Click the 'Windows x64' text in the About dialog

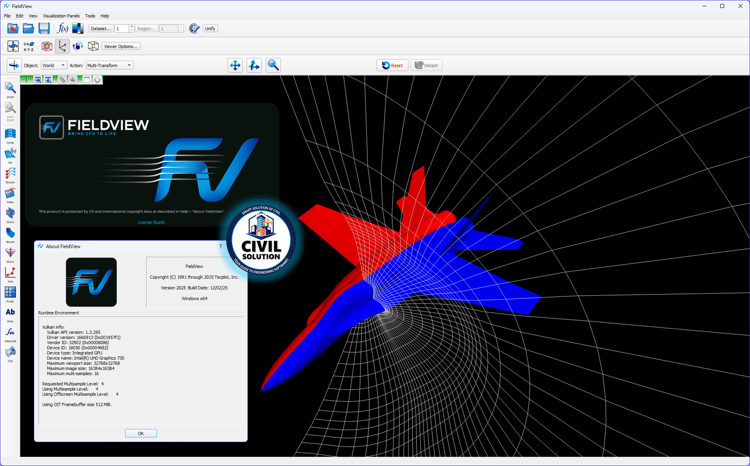click(194, 299)
